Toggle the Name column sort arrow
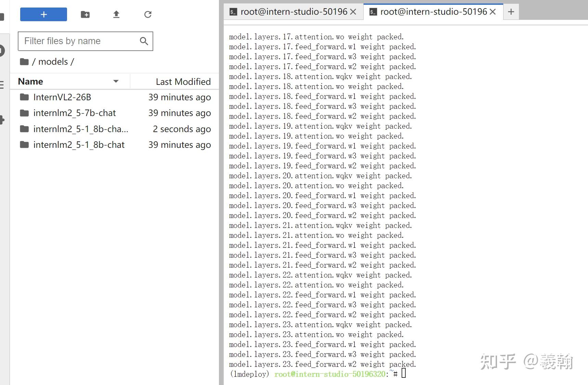588x385 pixels. [x=116, y=81]
